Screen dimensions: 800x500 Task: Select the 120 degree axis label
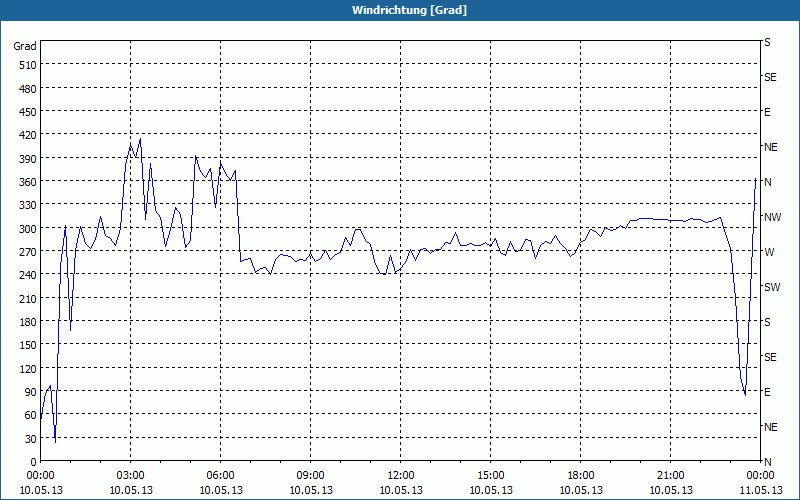click(x=29, y=369)
